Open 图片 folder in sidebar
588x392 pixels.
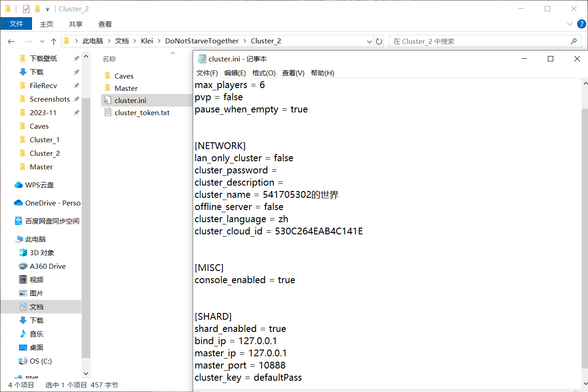click(37, 293)
